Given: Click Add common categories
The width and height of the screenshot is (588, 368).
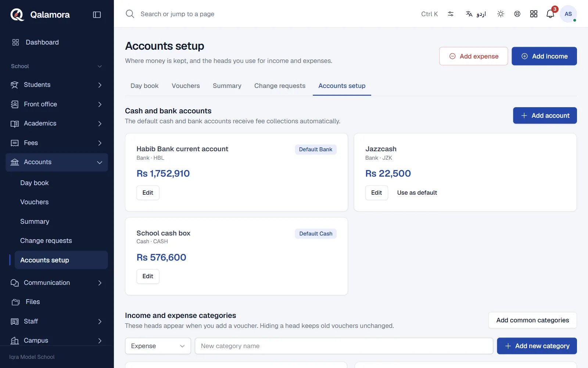Looking at the screenshot, I should point(533,320).
